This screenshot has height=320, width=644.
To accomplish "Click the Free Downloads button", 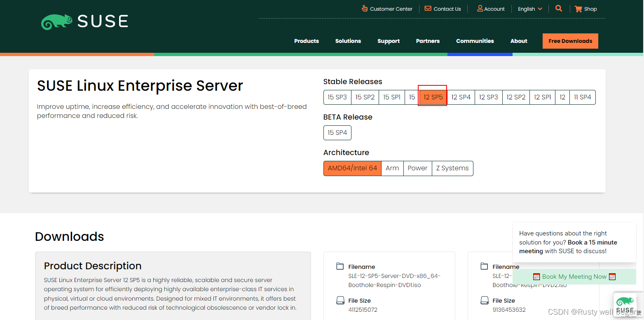I will (x=570, y=41).
